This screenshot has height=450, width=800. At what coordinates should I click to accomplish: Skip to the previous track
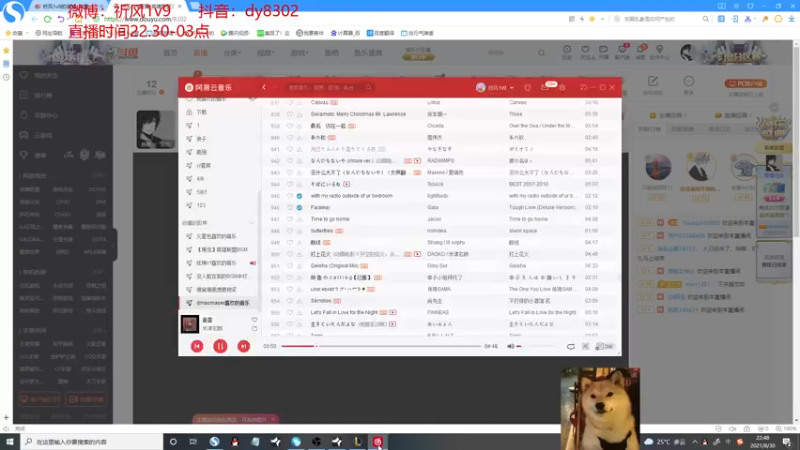coord(197,346)
